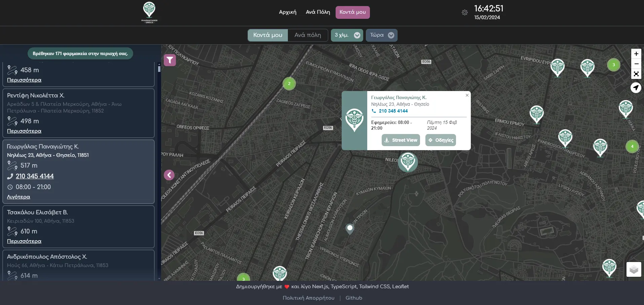644x305 pixels.
Task: Click the "Street View" button in popup
Action: tap(401, 140)
